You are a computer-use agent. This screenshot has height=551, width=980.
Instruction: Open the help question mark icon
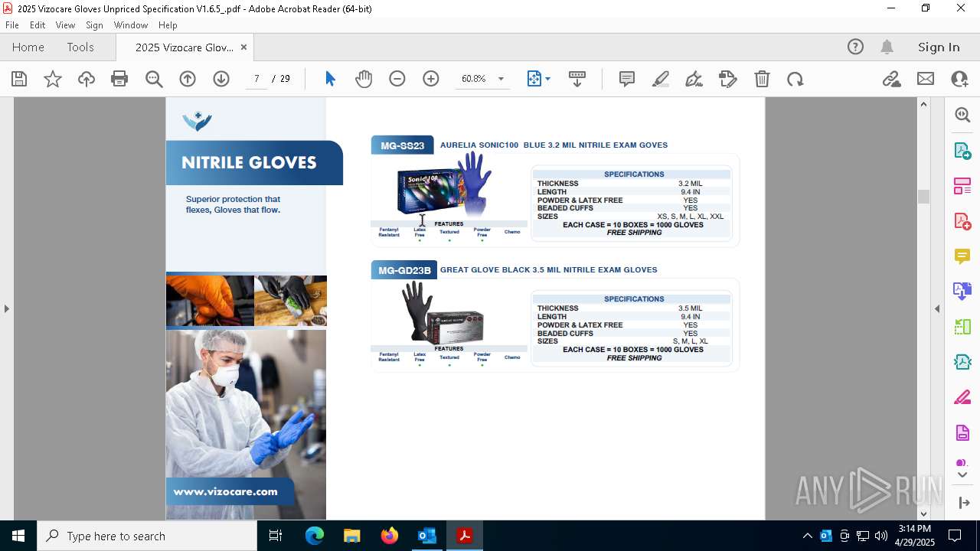(855, 47)
